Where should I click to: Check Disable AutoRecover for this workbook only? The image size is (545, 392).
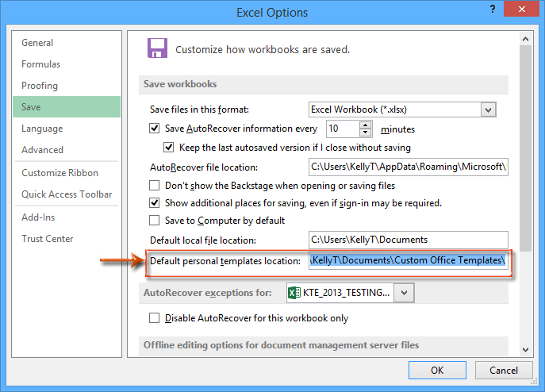pos(155,318)
